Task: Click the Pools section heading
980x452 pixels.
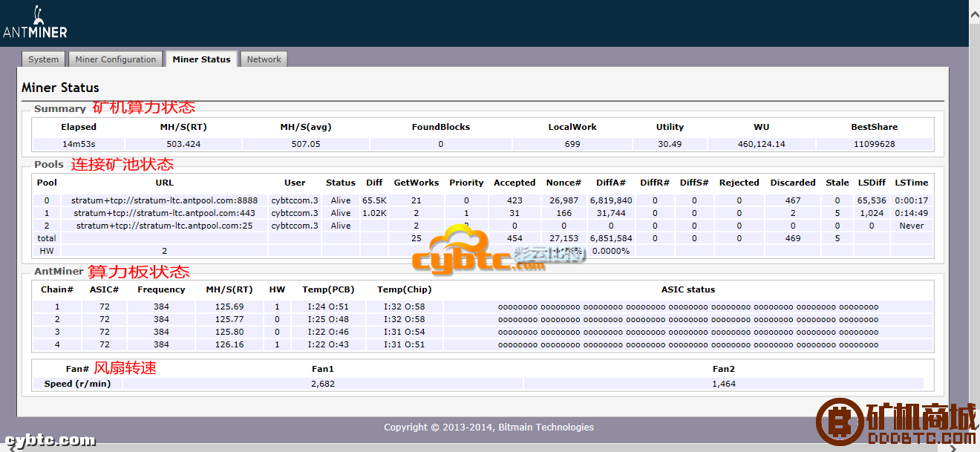Action: tap(49, 164)
